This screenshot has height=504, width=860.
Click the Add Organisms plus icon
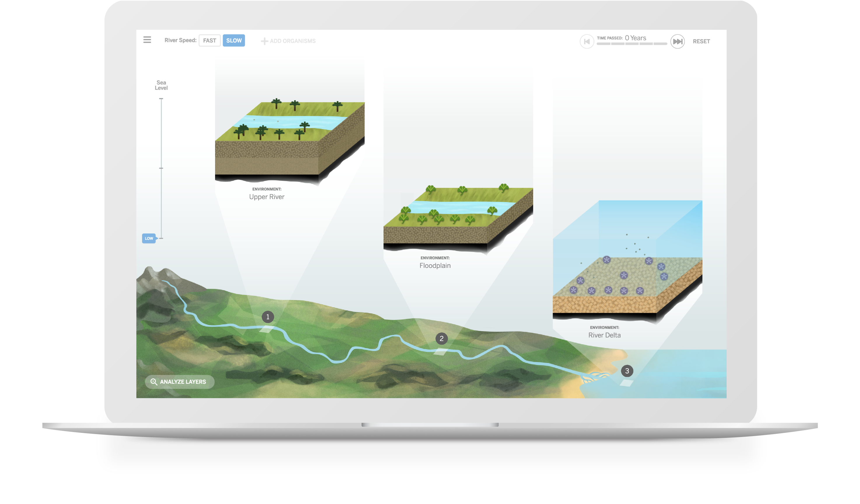click(x=264, y=41)
